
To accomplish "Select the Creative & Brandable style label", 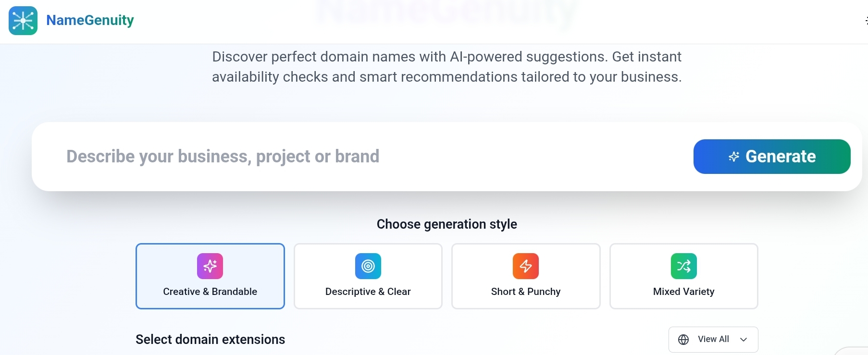I will click(x=210, y=292).
